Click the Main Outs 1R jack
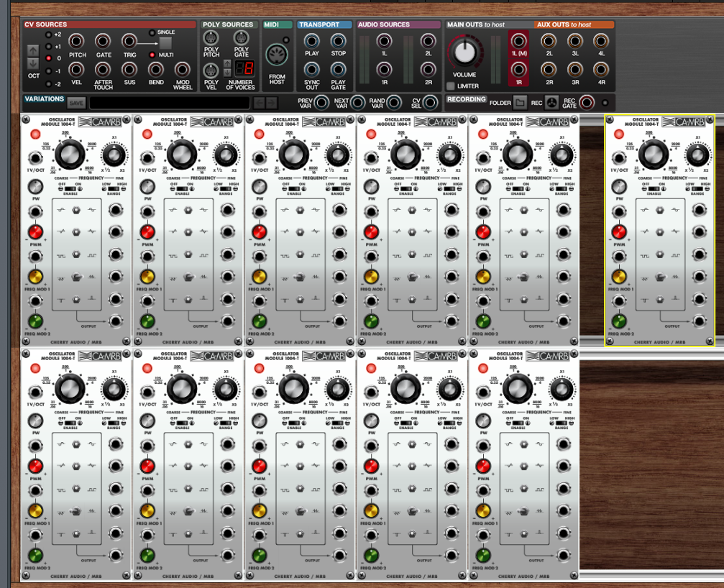This screenshot has width=724, height=588. coord(518,70)
